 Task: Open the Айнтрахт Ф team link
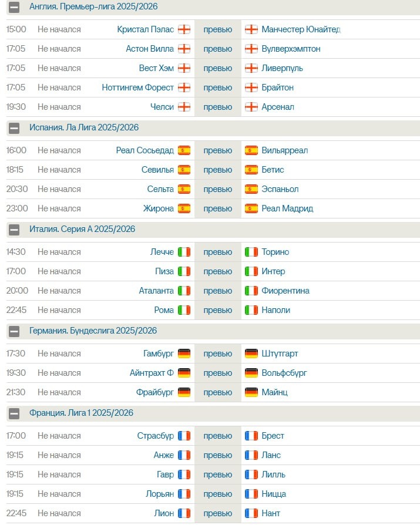152,373
